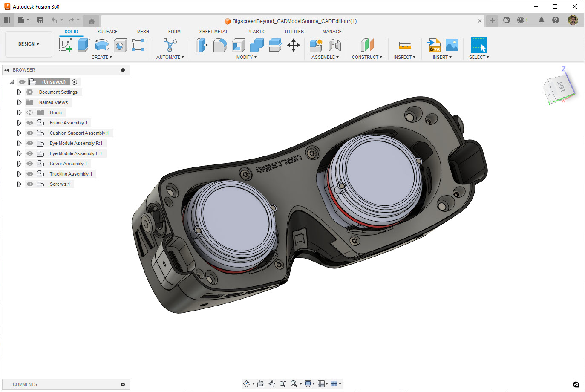Open notifications bell
The image size is (585, 392).
click(542, 20)
